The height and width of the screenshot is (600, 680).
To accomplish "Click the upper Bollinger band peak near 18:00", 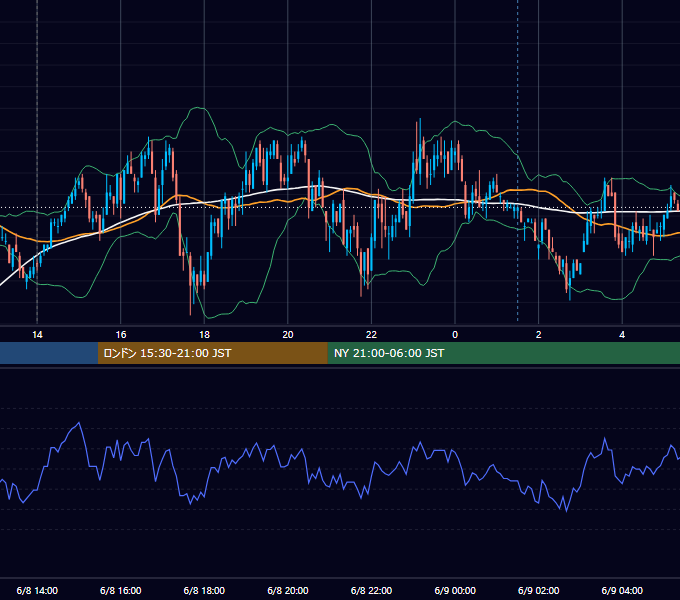I will 199,108.
